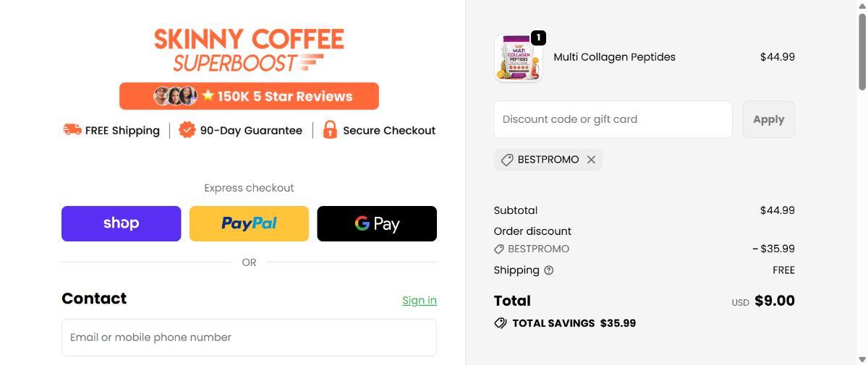Viewport: 868px width, 365px height.
Task: Click the BESTPROMO tag icon in chip
Action: pos(507,160)
